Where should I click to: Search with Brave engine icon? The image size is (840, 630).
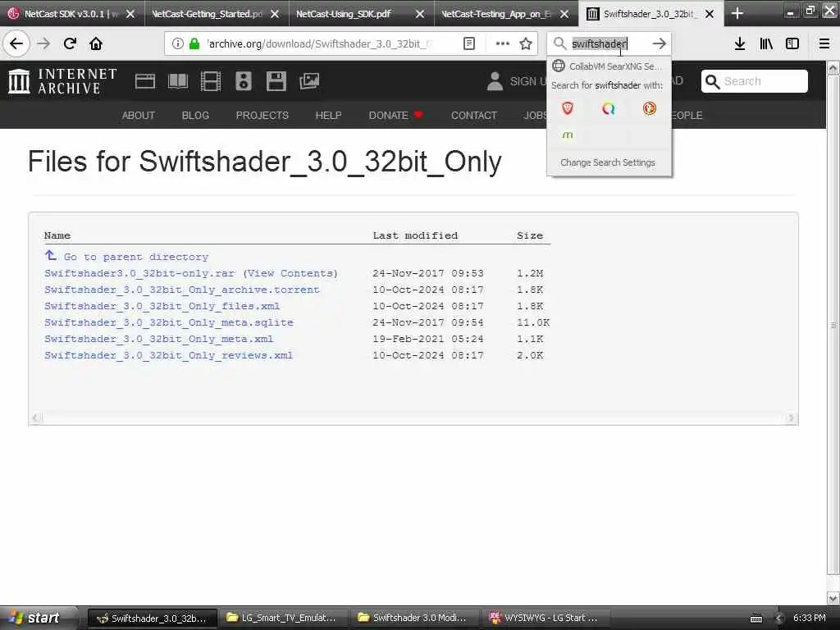(x=568, y=109)
